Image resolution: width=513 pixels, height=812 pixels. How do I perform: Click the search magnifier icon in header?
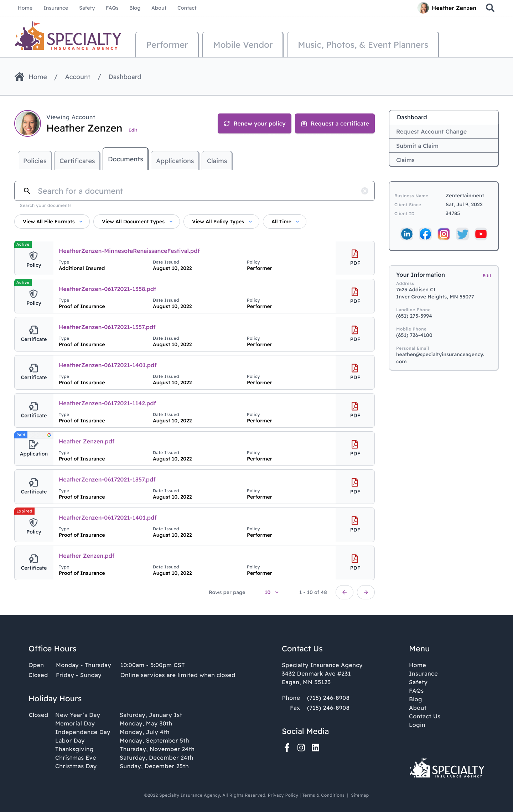[490, 8]
